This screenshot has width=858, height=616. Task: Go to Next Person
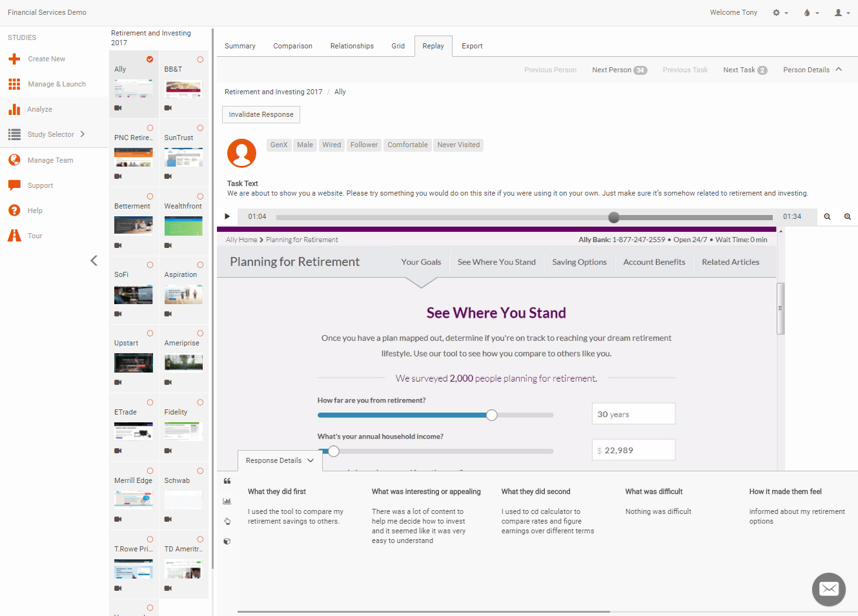619,70
